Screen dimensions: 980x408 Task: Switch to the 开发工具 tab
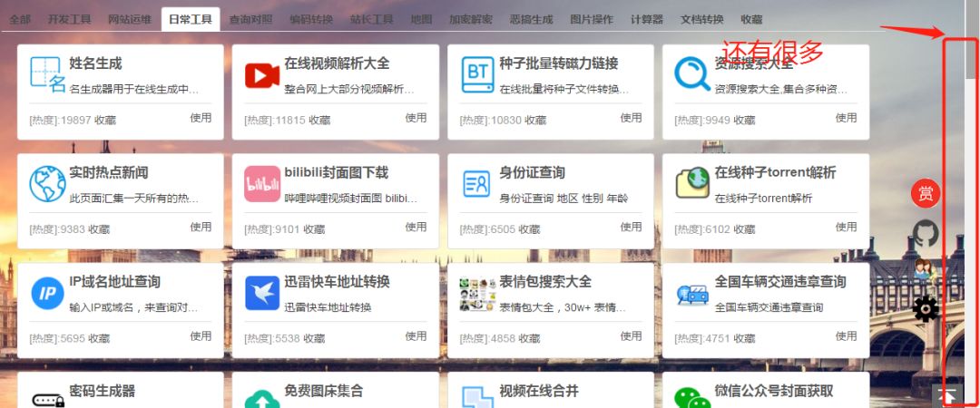pyautogui.click(x=69, y=19)
